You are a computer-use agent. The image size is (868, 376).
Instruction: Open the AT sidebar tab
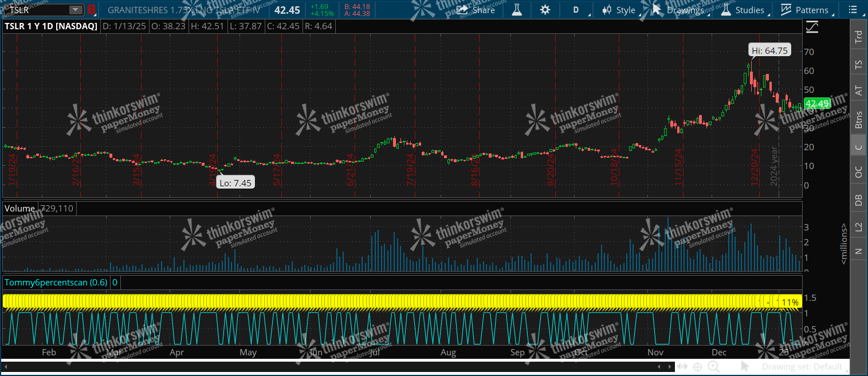pyautogui.click(x=858, y=91)
